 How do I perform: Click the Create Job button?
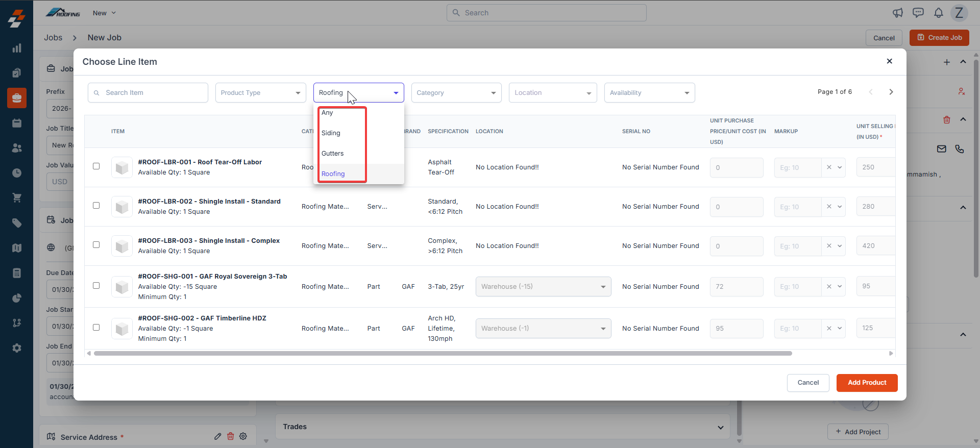click(939, 38)
